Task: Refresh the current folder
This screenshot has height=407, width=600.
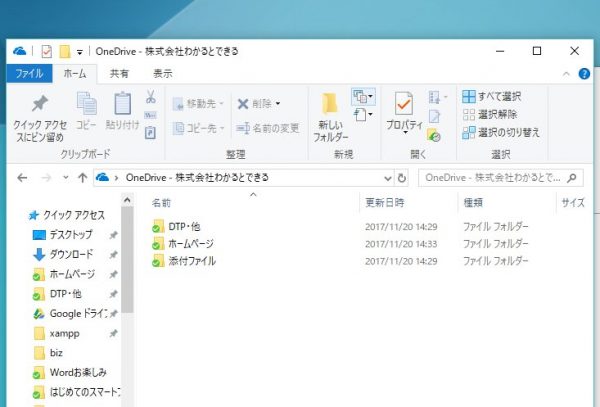Action: (401, 178)
